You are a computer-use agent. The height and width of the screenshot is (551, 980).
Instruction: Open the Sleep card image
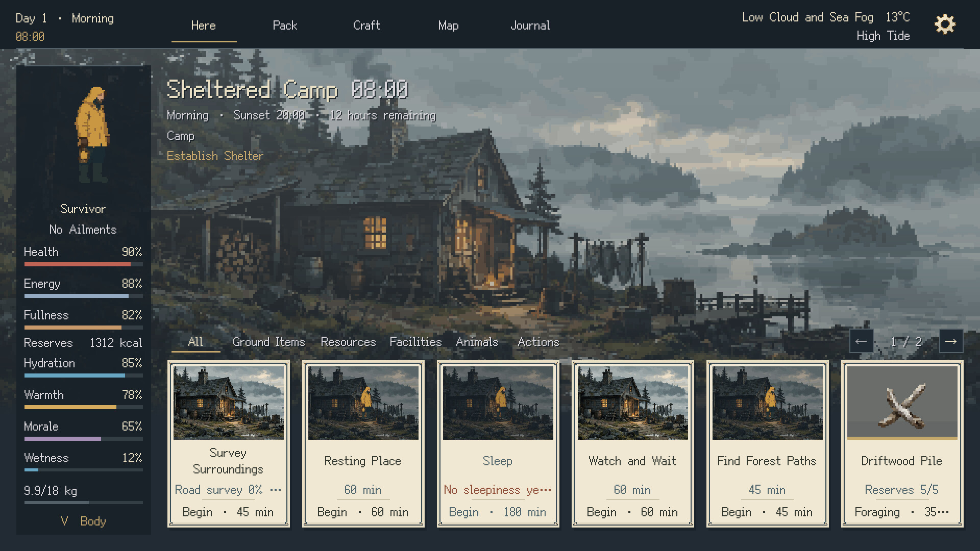[x=498, y=403]
